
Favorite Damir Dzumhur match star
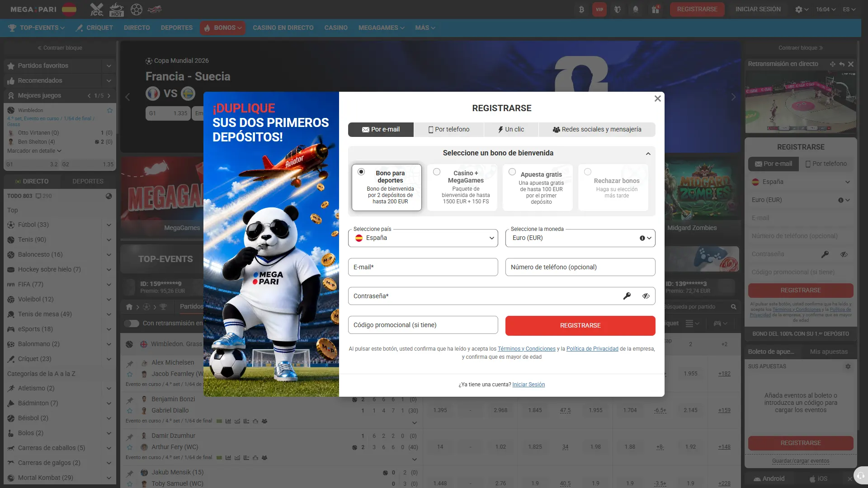coord(130,447)
